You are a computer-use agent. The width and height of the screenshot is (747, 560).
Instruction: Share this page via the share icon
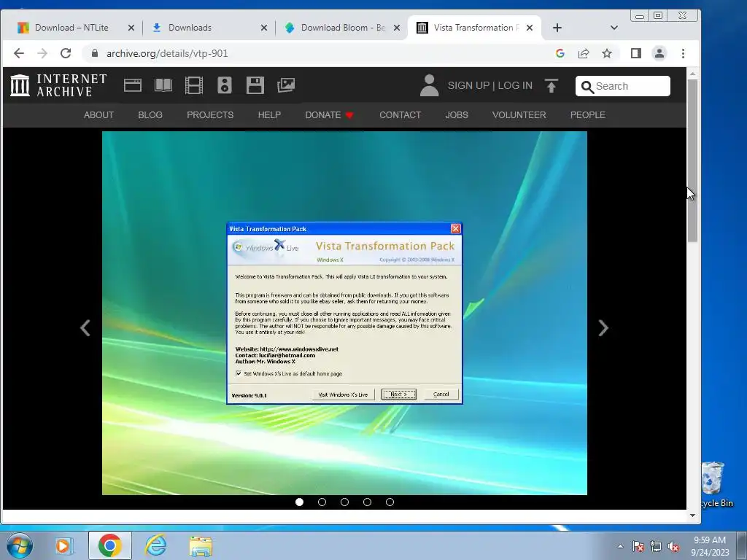click(x=584, y=53)
